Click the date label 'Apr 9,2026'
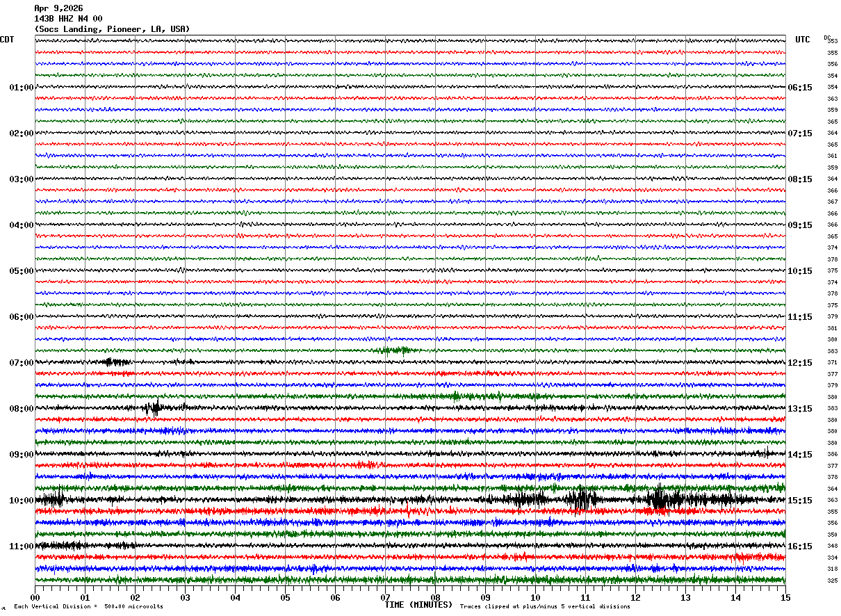841x616 pixels. [x=58, y=8]
